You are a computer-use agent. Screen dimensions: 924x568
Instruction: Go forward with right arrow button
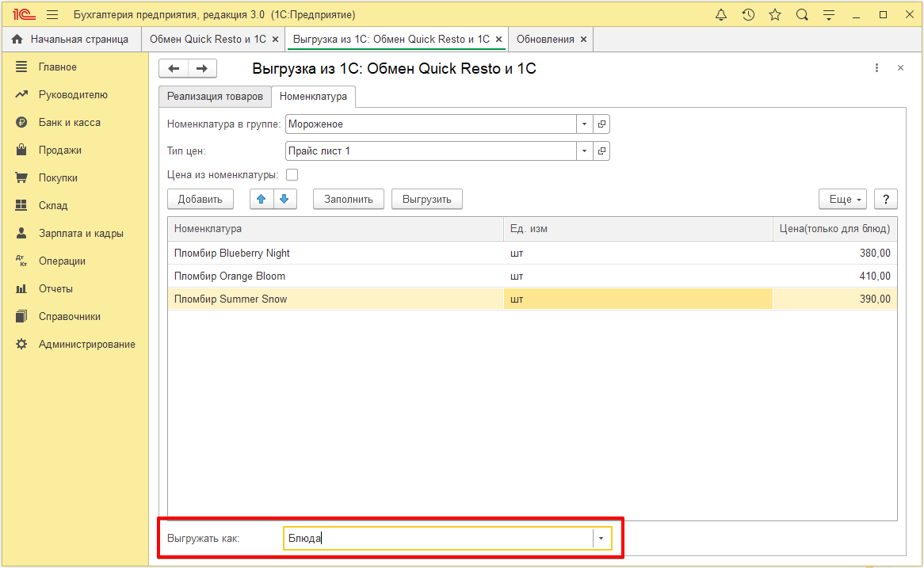[x=202, y=68]
